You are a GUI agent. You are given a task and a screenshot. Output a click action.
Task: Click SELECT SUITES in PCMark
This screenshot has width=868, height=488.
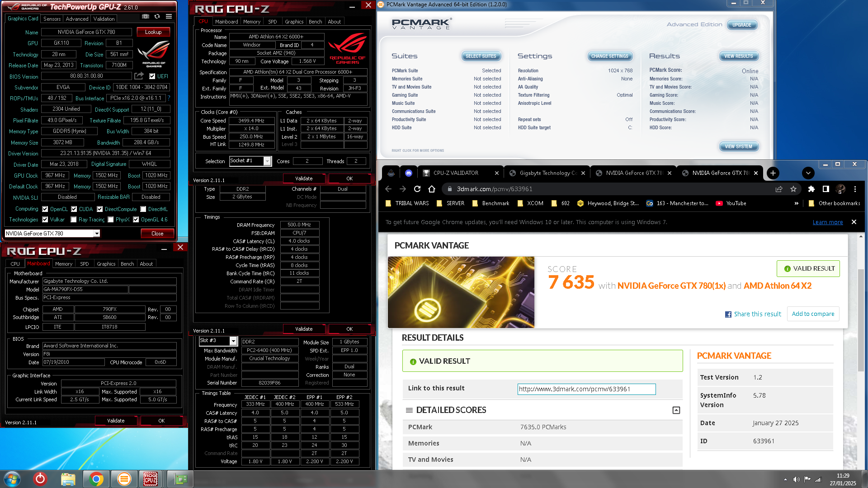point(481,56)
